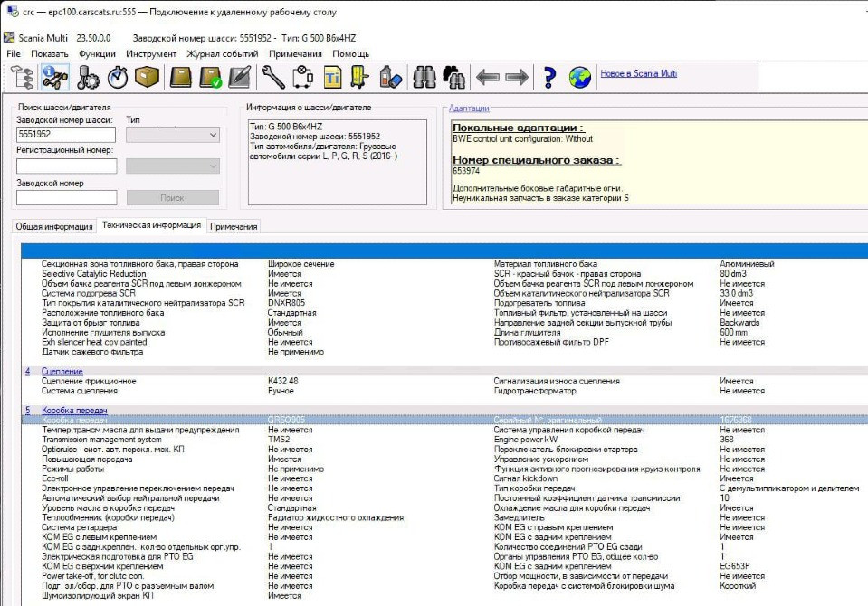Click the tree structure icon in toolbar

[22, 78]
